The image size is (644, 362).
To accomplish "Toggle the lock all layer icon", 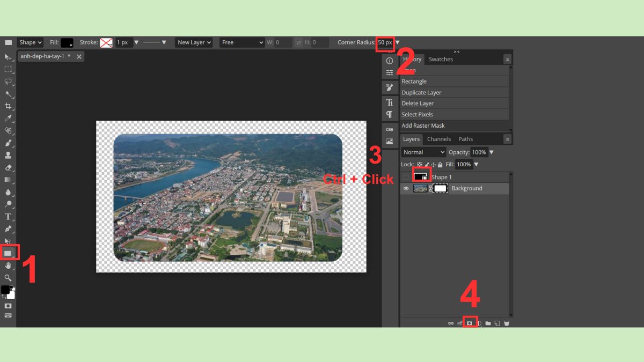I will (440, 165).
